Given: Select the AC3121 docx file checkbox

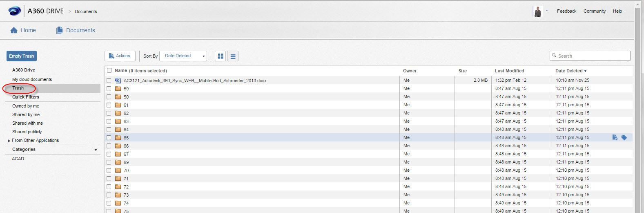Looking at the screenshot, I should pyautogui.click(x=109, y=81).
